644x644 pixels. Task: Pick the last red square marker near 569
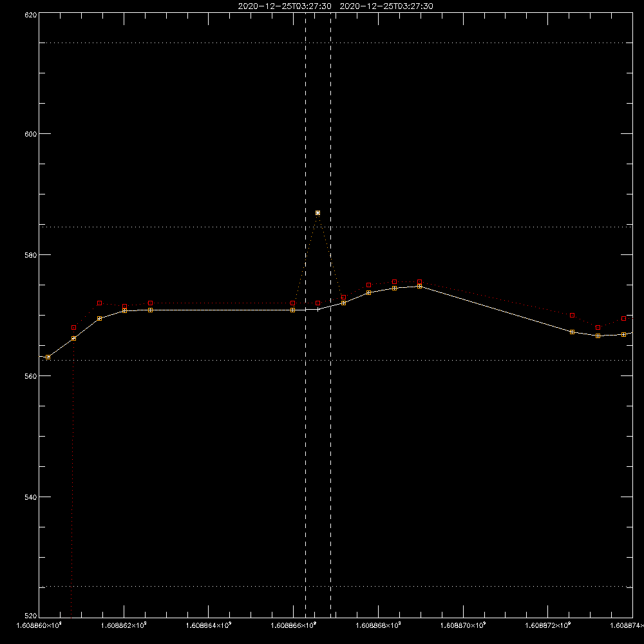tap(624, 319)
